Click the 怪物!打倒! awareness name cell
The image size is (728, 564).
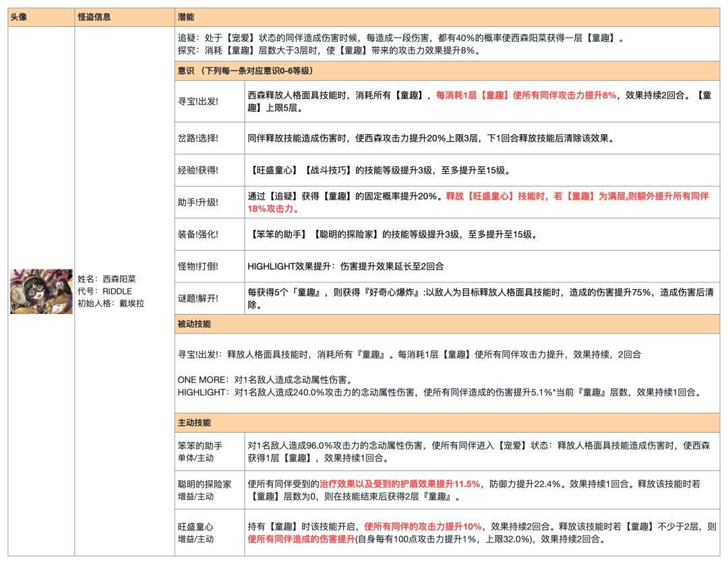(x=210, y=266)
